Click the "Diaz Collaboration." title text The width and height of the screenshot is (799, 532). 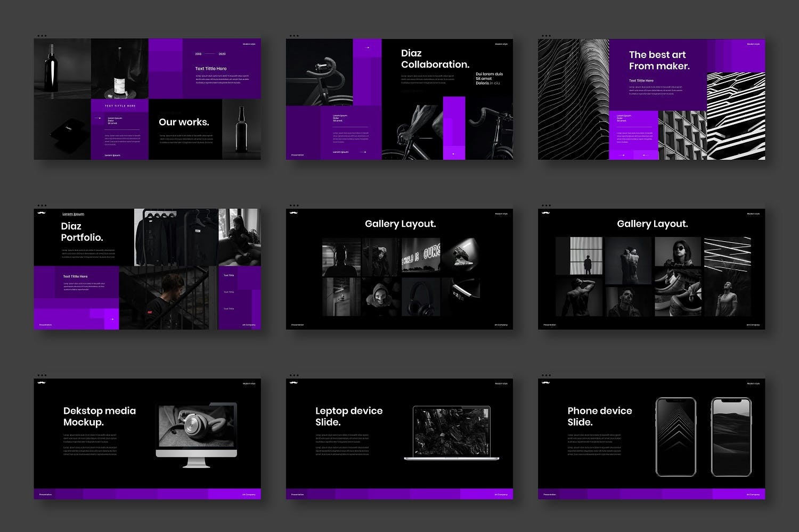435,59
